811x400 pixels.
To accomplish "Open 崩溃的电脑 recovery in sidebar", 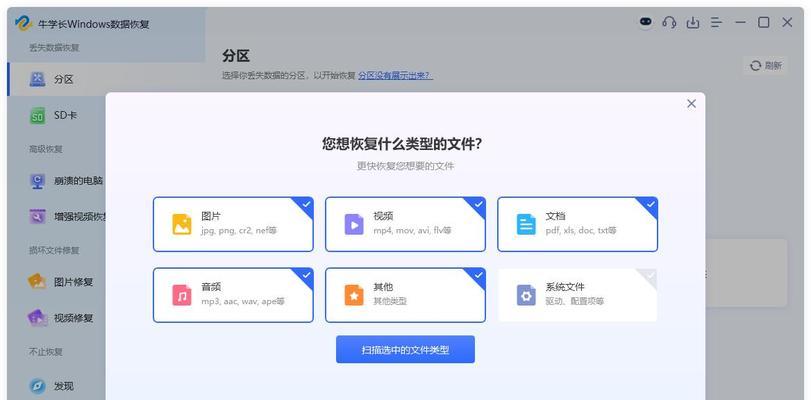I will 56,181.
